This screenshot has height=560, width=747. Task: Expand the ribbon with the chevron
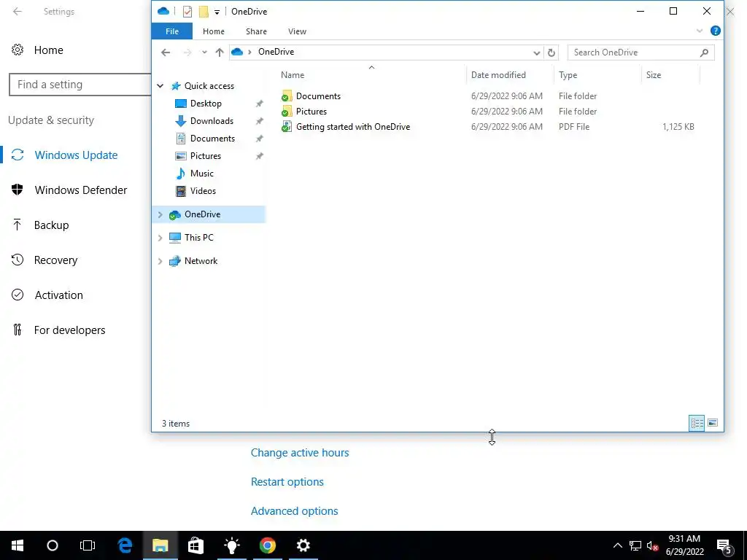pyautogui.click(x=700, y=31)
